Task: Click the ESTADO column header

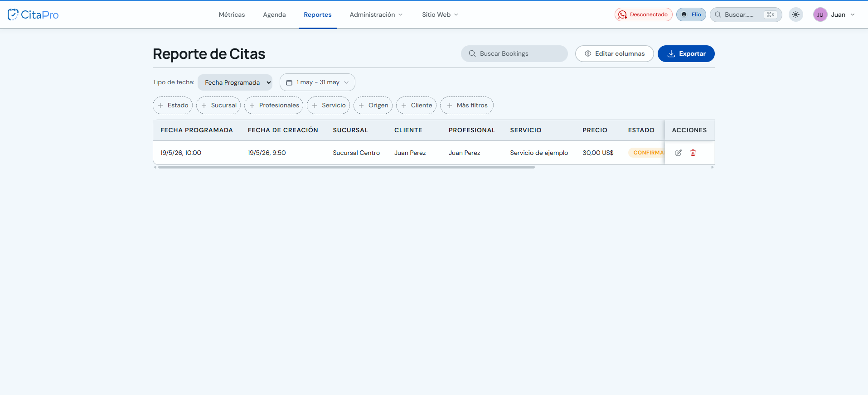Action: click(x=641, y=130)
